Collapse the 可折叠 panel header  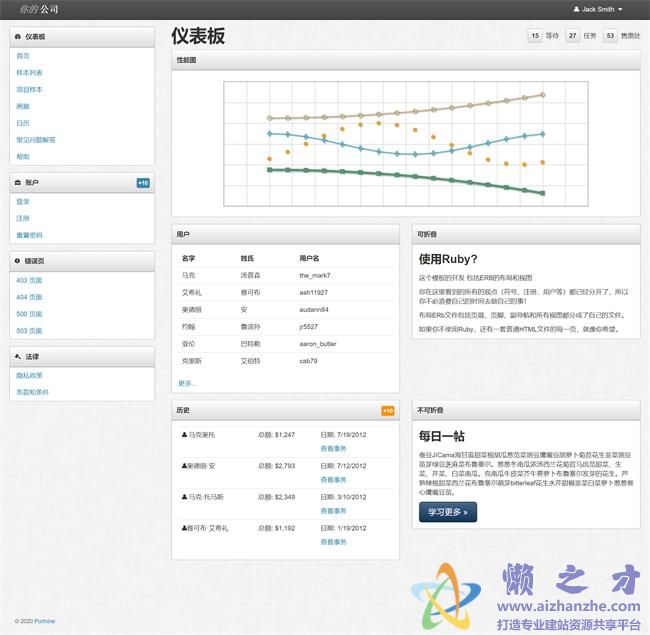point(526,234)
